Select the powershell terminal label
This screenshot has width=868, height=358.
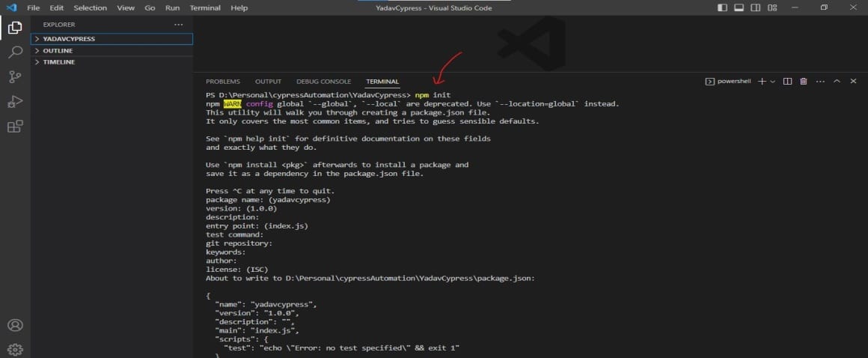click(728, 82)
